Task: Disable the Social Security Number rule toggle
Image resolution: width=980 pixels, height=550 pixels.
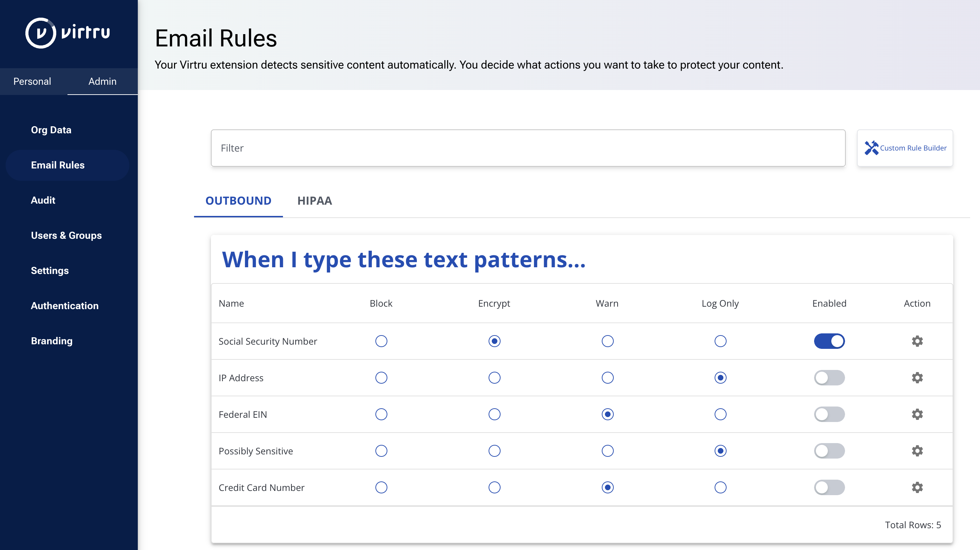Action: pos(829,341)
